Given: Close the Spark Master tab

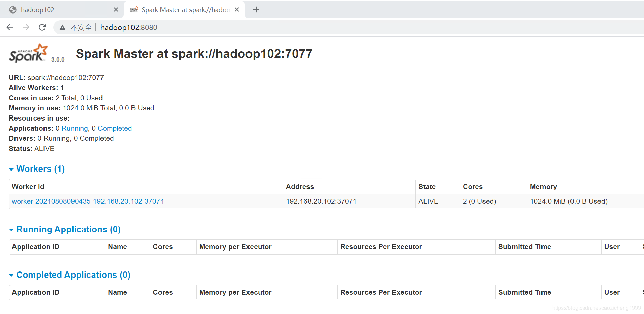Looking at the screenshot, I should [x=237, y=10].
